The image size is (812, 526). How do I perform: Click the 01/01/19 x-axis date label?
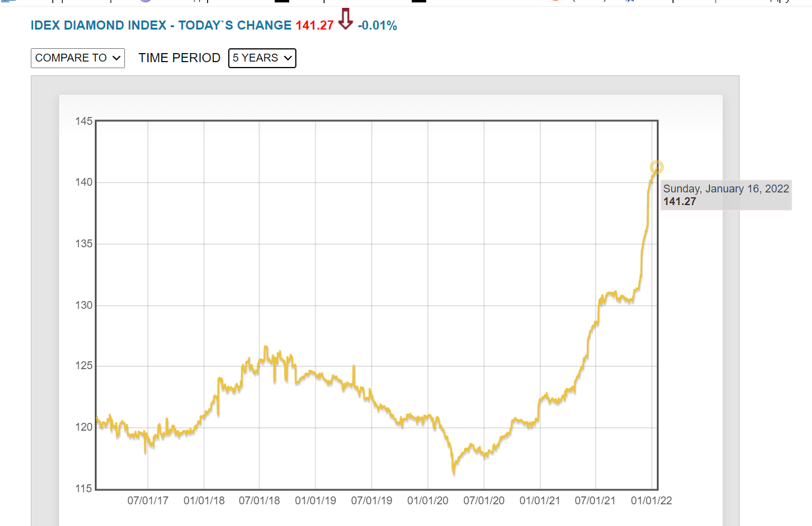pyautogui.click(x=316, y=501)
